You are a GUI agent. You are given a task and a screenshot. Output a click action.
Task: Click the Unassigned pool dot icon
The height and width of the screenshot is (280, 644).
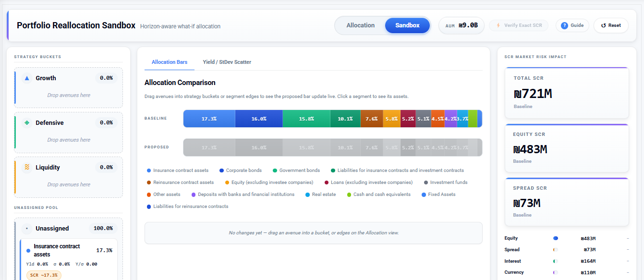(27, 228)
